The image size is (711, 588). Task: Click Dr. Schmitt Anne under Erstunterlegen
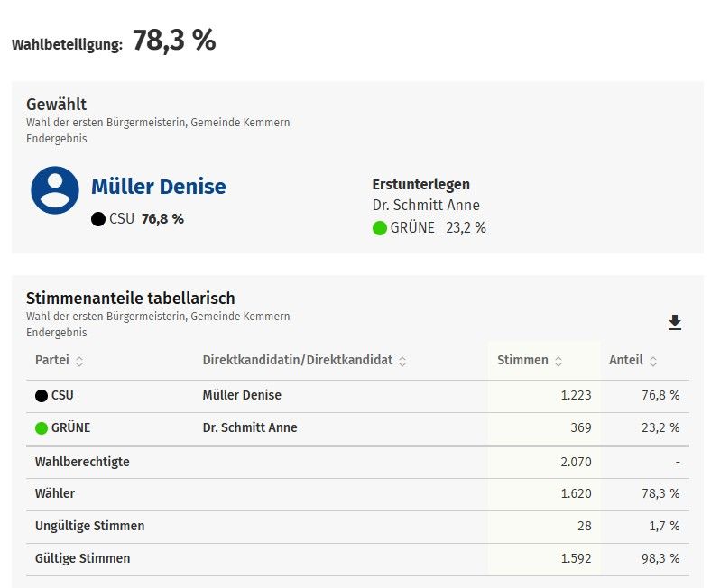coord(426,206)
